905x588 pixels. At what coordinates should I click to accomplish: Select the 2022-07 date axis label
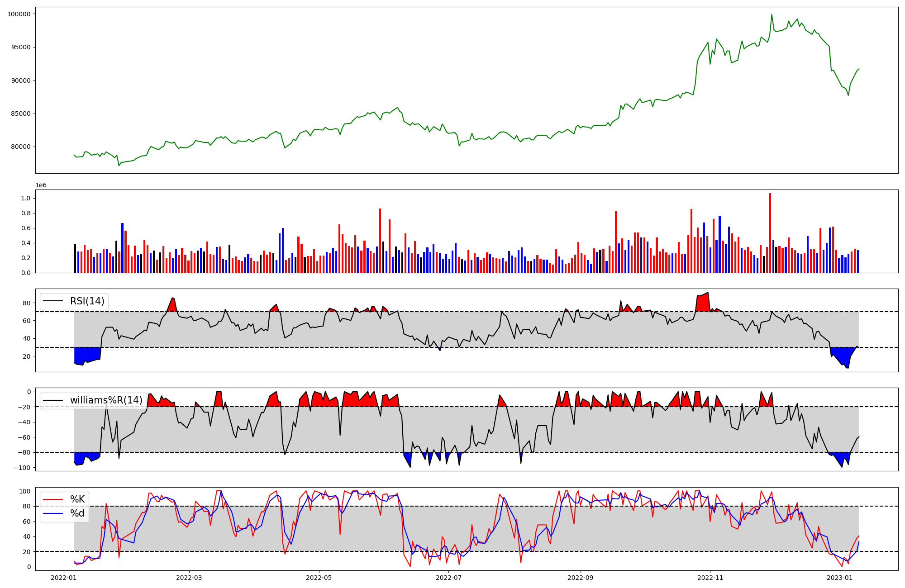(x=449, y=578)
